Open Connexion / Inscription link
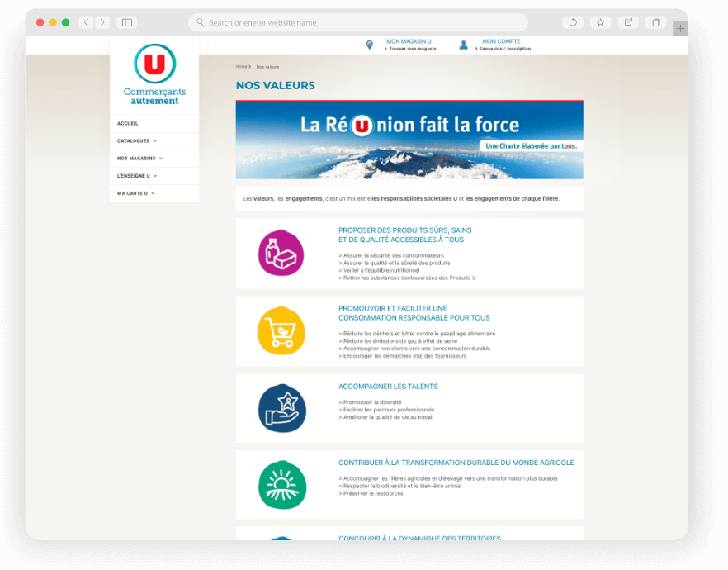The height and width of the screenshot is (570, 728). click(x=507, y=49)
